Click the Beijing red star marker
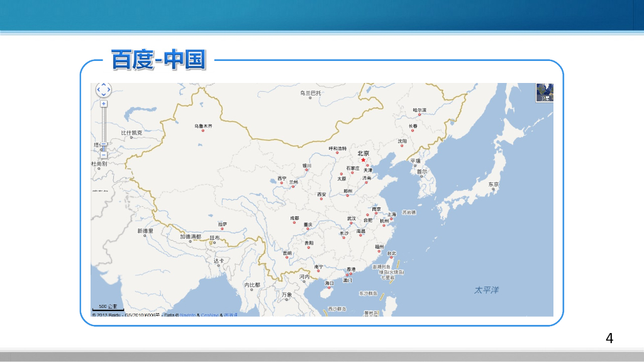 [x=363, y=160]
